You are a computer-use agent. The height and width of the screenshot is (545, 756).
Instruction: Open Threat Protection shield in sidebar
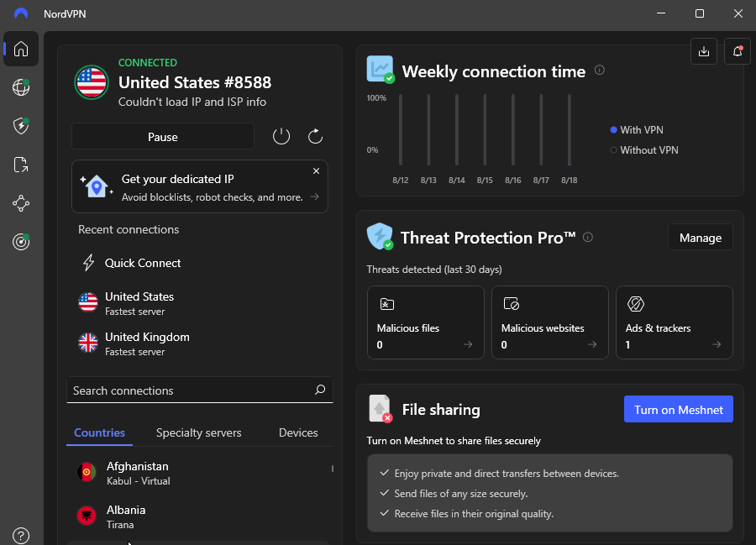coord(21,126)
